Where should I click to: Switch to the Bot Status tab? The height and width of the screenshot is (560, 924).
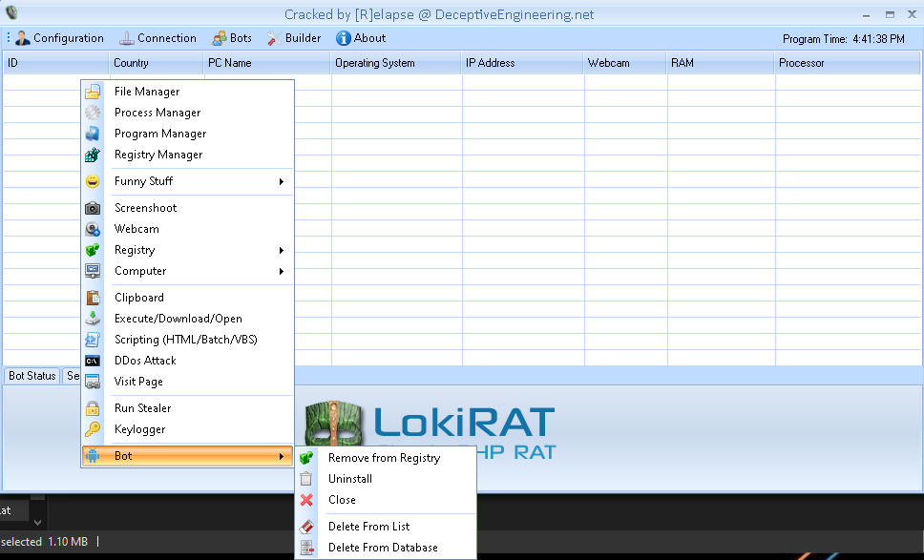[32, 376]
